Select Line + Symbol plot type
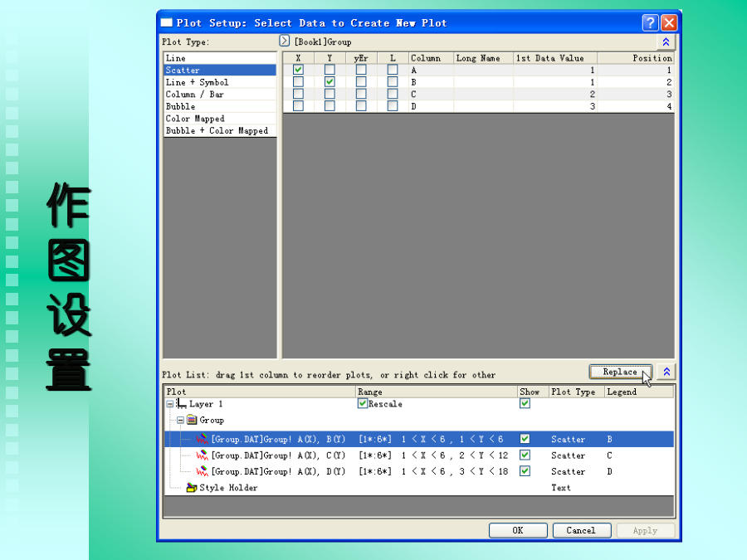This screenshot has height=560, width=747. [x=197, y=82]
